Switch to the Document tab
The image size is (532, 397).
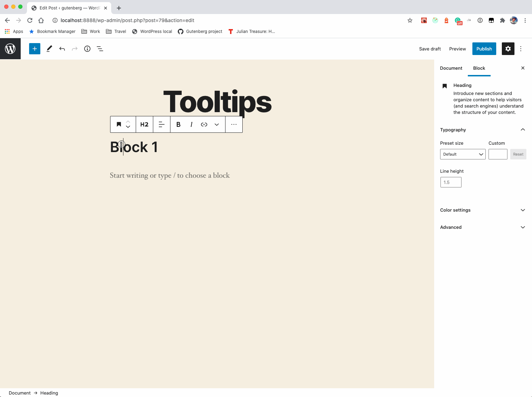tap(451, 68)
